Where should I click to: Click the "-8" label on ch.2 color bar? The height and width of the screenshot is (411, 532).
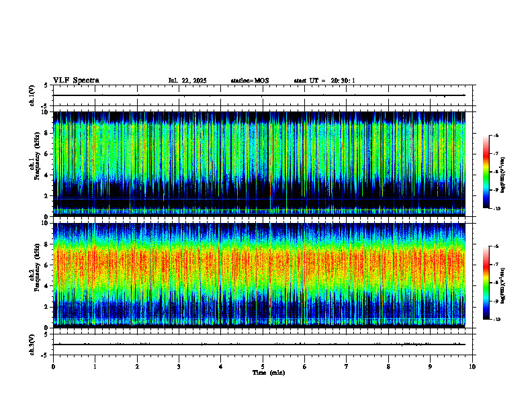(x=496, y=283)
